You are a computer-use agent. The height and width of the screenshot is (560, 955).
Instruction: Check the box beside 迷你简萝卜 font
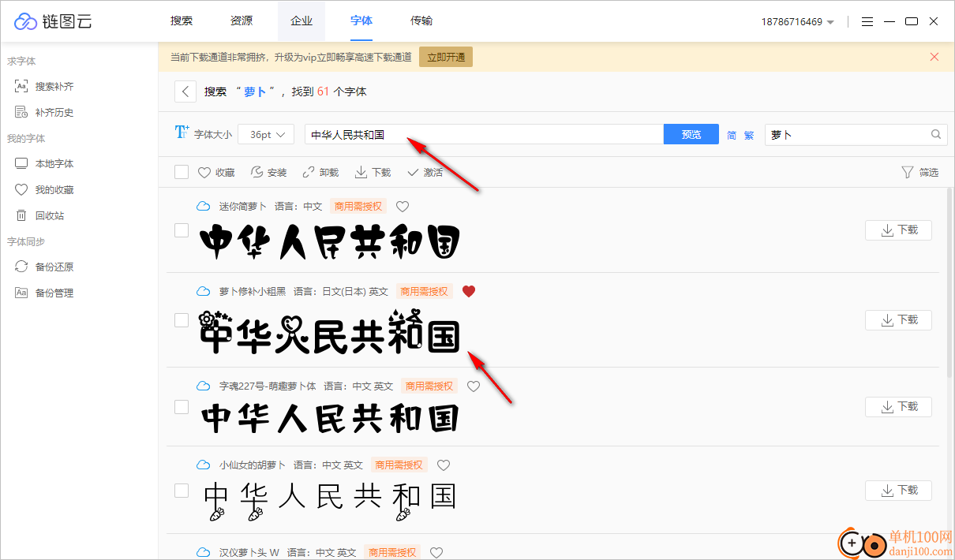click(x=182, y=230)
